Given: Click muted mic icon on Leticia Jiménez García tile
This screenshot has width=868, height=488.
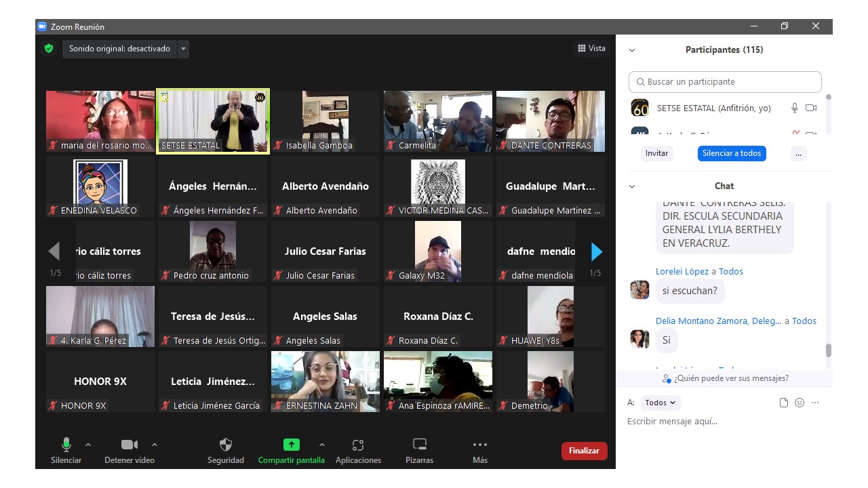Looking at the screenshot, I should tap(165, 406).
